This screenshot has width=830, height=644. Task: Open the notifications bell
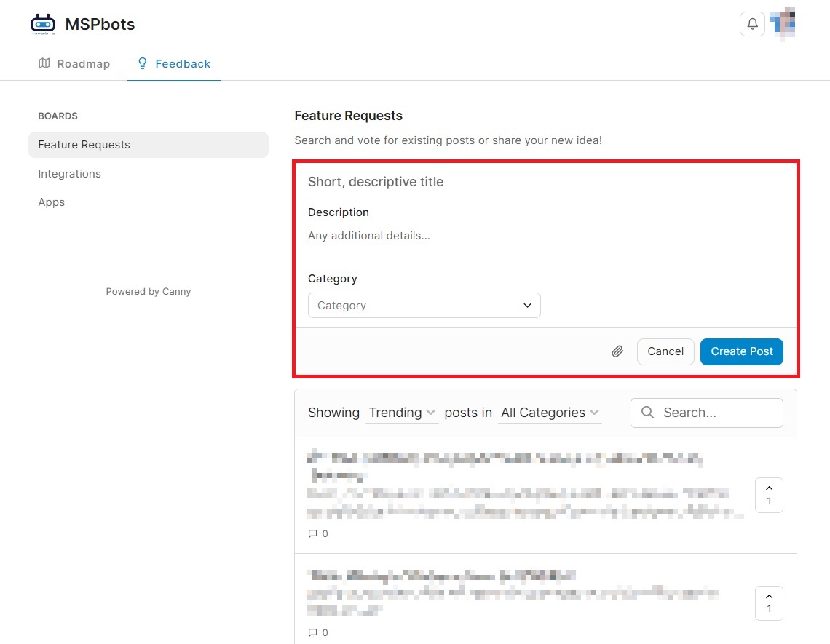point(752,24)
